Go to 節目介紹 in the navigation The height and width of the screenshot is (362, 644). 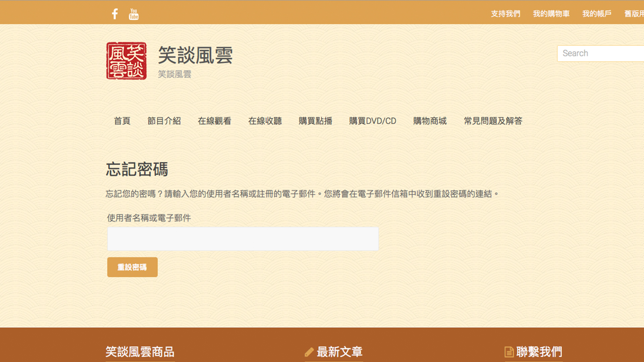point(164,121)
